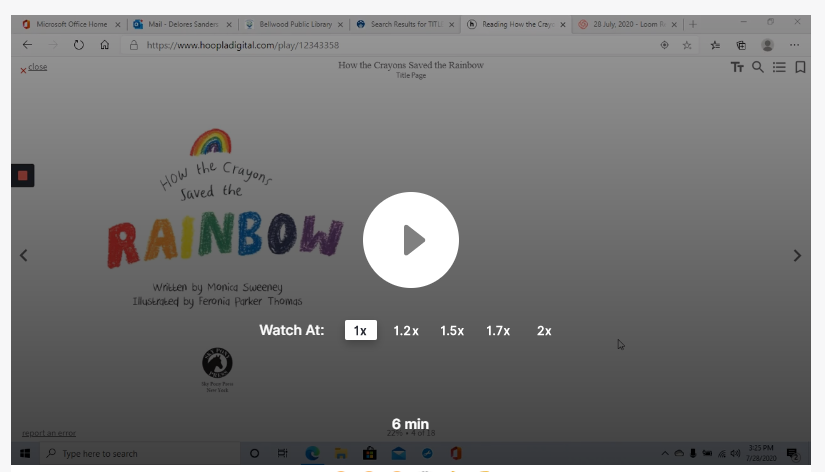Open the Windows Start menu
Viewport: 825px width, 472px height.
(x=25, y=453)
